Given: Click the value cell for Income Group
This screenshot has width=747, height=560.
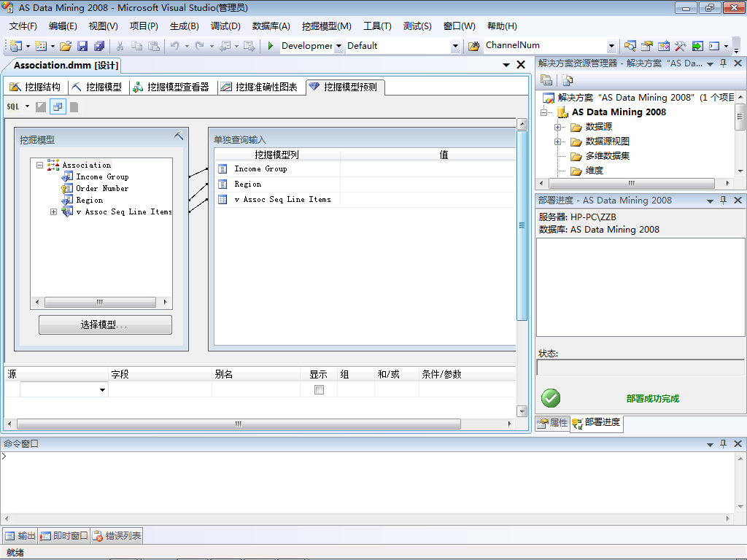Looking at the screenshot, I should (427, 169).
